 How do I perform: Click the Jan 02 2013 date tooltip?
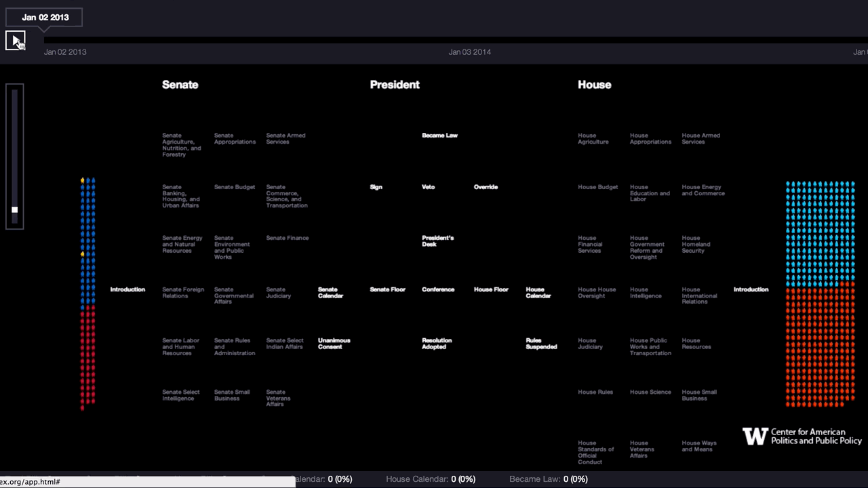tap(45, 18)
